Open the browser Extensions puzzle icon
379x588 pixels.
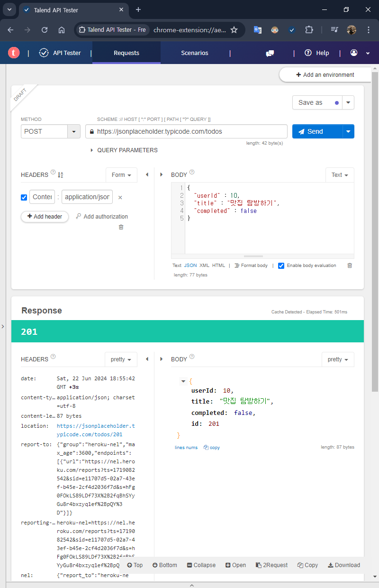(x=309, y=29)
